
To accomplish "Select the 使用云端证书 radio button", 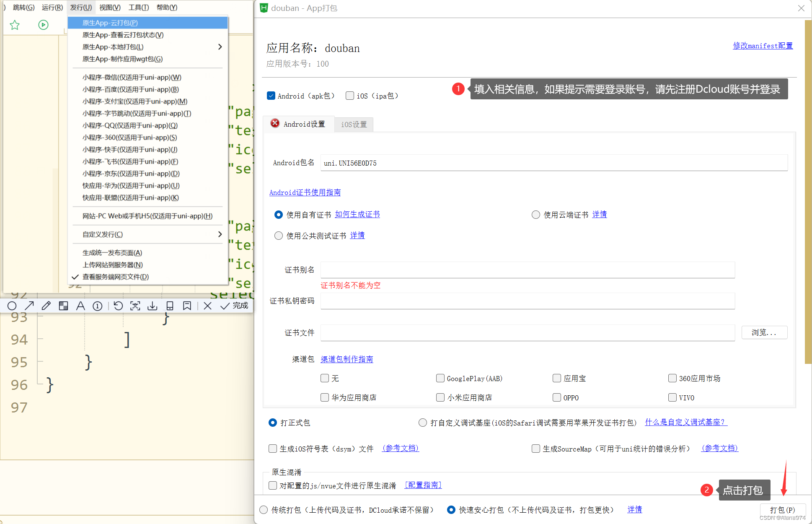I will (535, 214).
